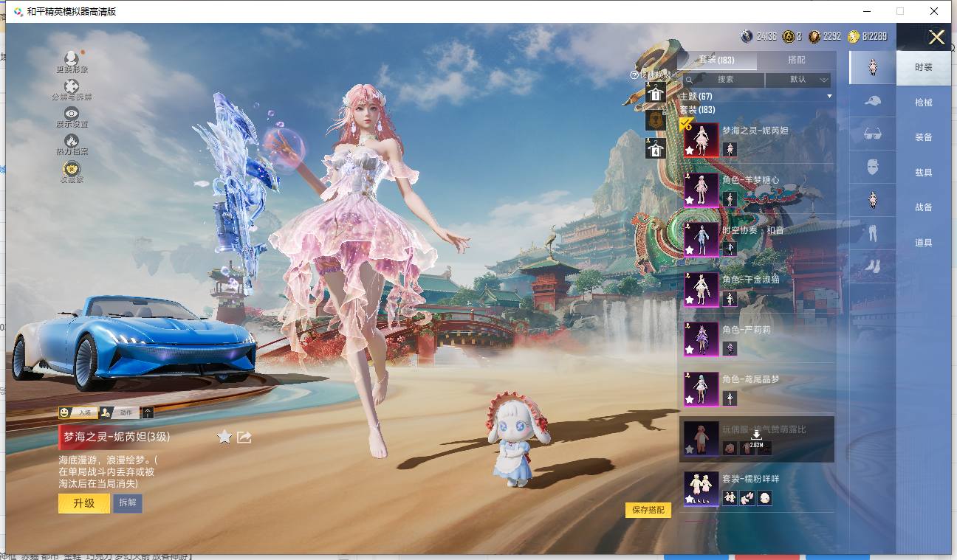
Task: Click small piece icon under 时空协奏·和音
Action: tap(730, 249)
